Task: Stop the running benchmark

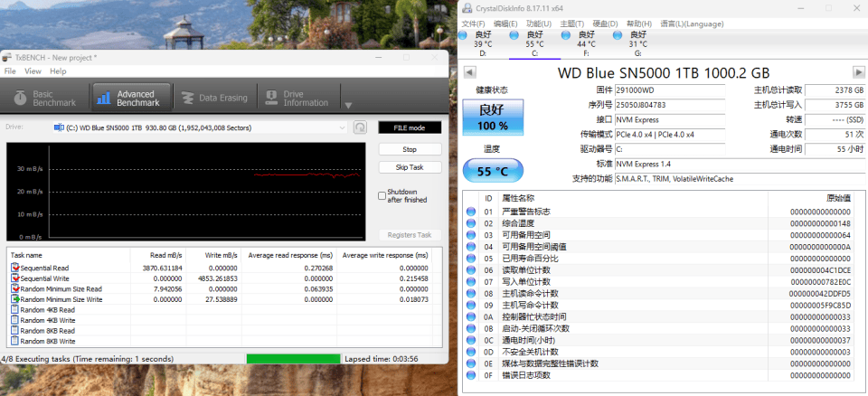Action: (x=410, y=149)
